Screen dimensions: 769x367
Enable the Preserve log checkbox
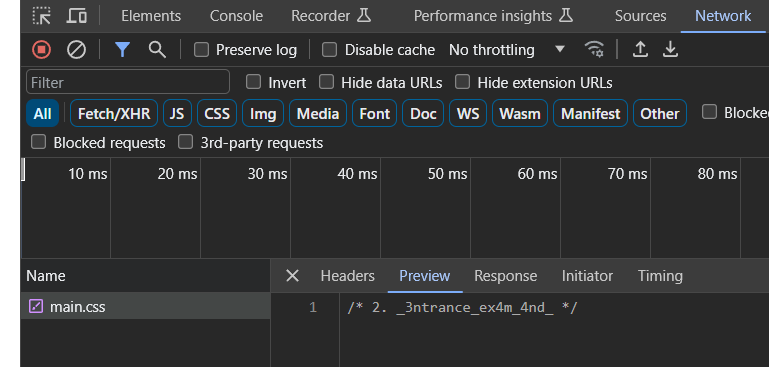[x=202, y=50]
